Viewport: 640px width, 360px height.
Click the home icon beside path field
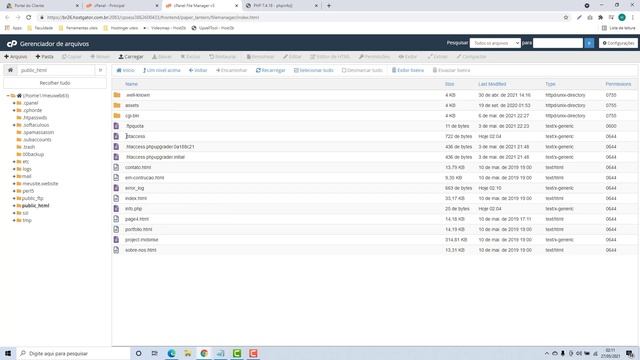10,70
